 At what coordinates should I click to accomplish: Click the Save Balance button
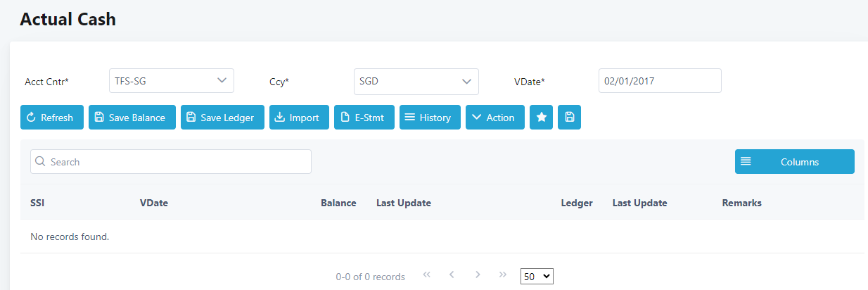pos(132,118)
